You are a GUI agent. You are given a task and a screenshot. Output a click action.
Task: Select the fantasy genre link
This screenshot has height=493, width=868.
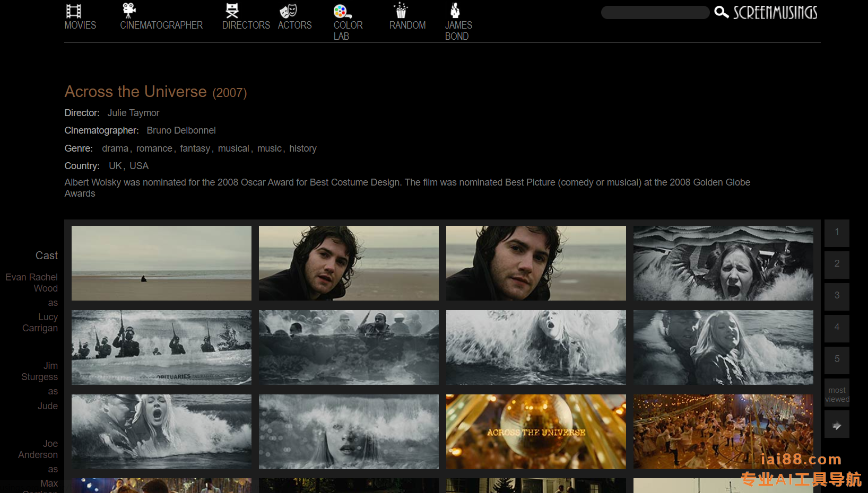195,148
